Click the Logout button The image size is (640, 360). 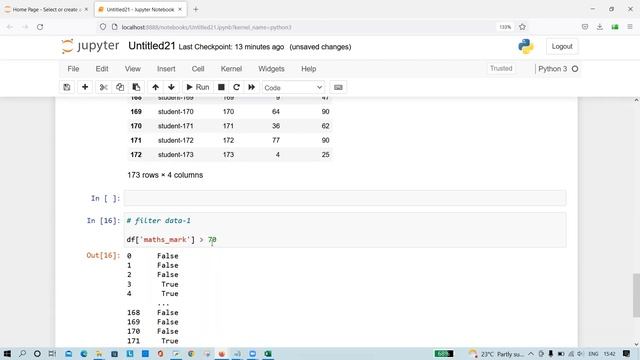562,47
